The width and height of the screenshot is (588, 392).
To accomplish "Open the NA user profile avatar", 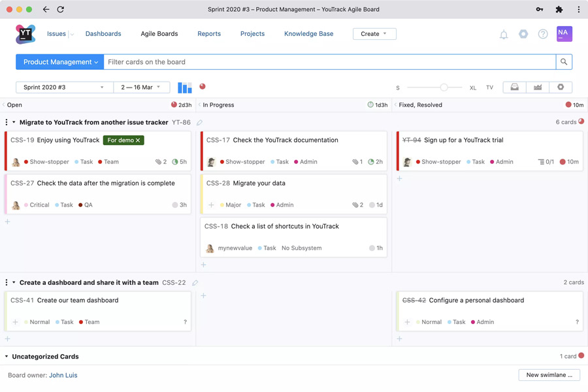I will click(564, 34).
